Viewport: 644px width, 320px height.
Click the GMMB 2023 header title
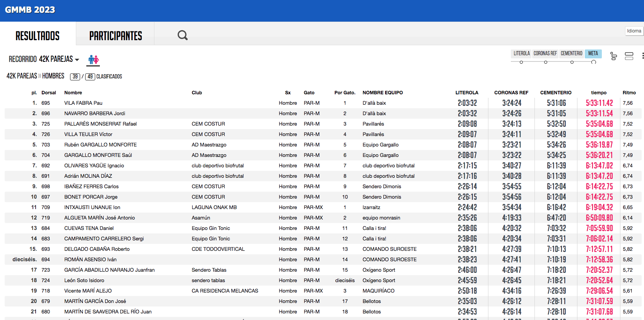pos(30,10)
